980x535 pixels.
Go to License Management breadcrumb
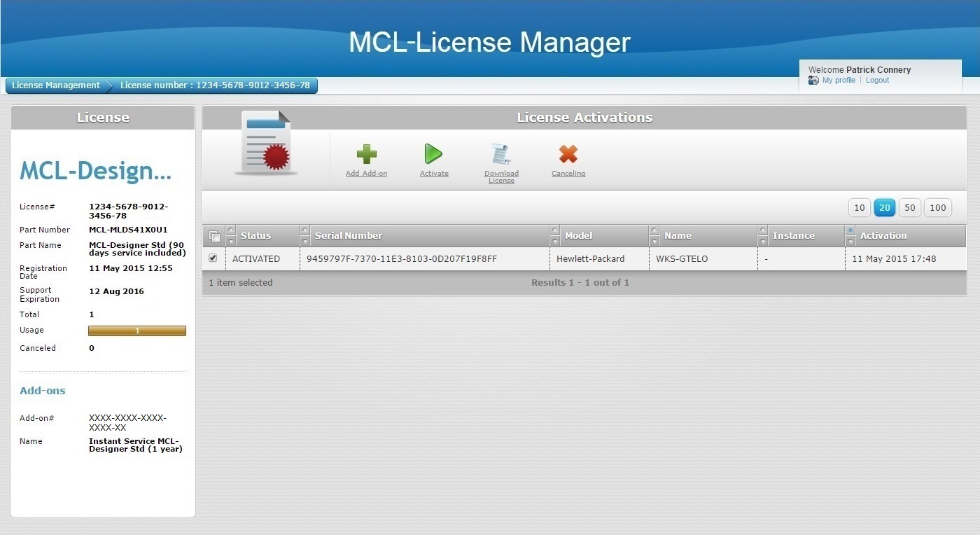(56, 85)
